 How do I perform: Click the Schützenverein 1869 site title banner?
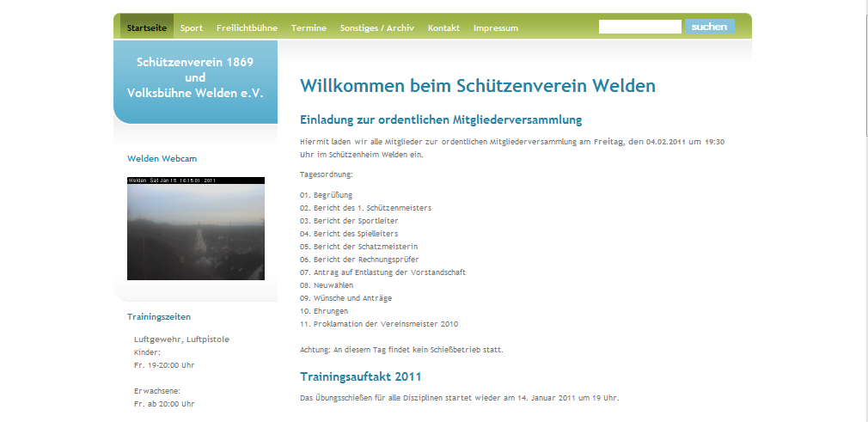tap(195, 77)
